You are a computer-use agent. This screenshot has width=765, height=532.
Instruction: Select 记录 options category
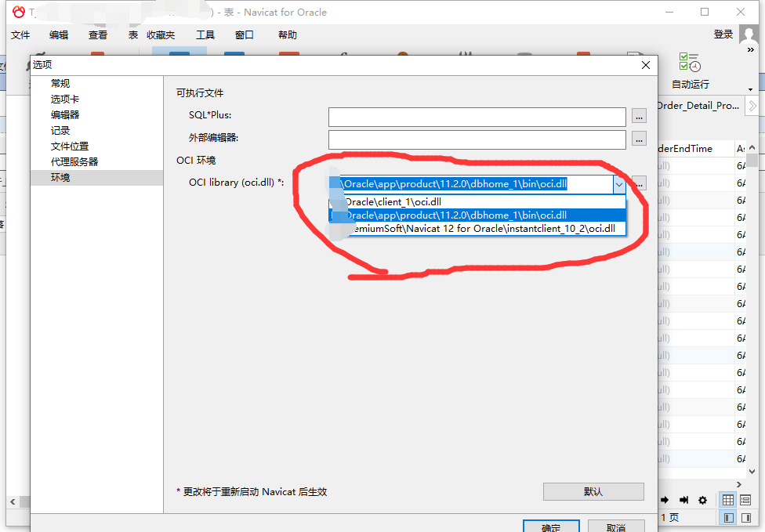(x=96, y=130)
